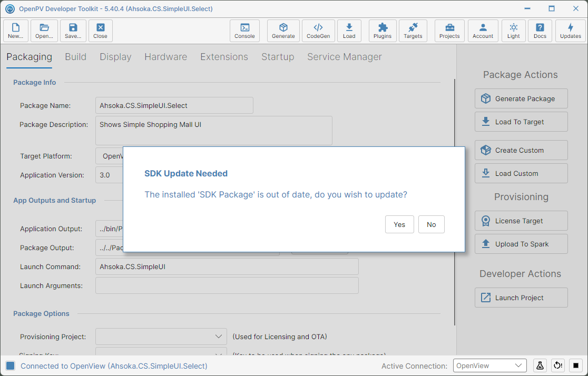588x376 pixels.
Task: Click the vertical scrollbar of Packaging pane
Action: tap(455, 202)
